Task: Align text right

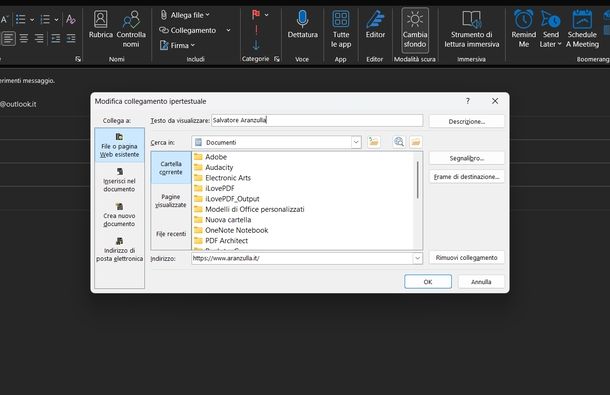Action: click(x=39, y=38)
